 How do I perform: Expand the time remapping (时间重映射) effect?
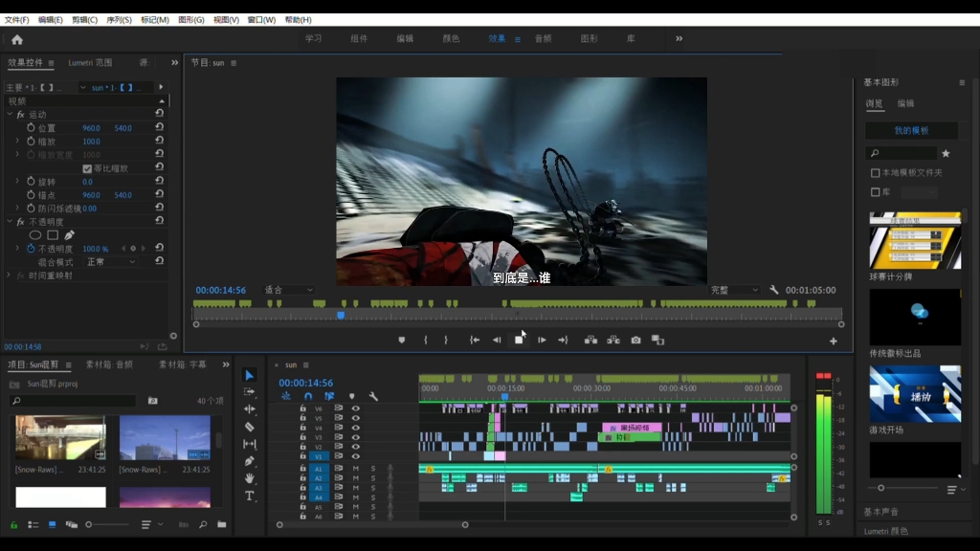(10, 275)
